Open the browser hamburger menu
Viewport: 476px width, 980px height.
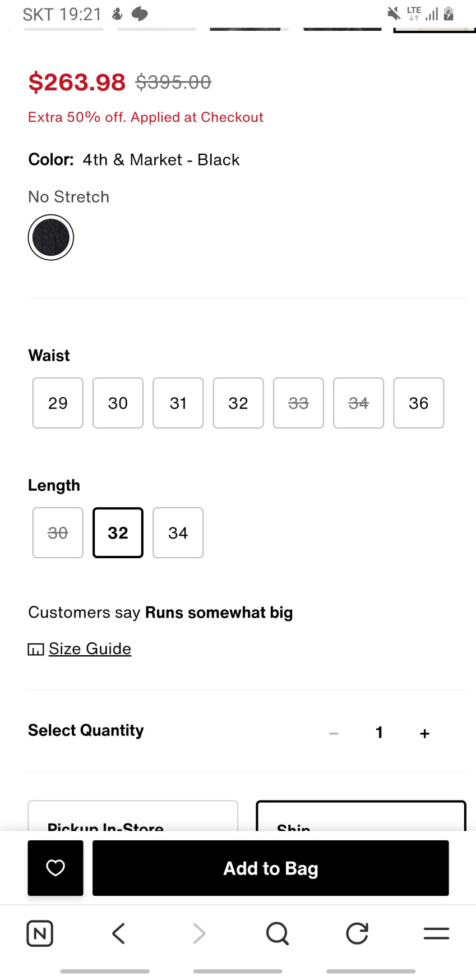[x=436, y=933]
